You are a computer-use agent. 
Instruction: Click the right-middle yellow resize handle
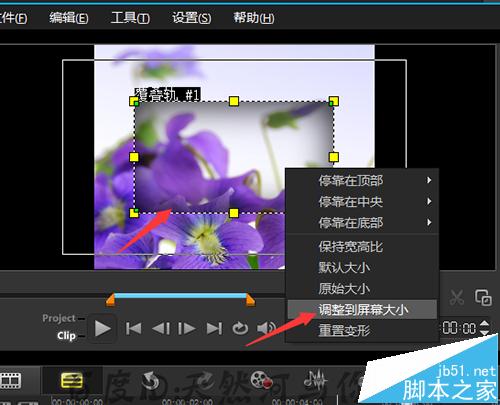[334, 157]
